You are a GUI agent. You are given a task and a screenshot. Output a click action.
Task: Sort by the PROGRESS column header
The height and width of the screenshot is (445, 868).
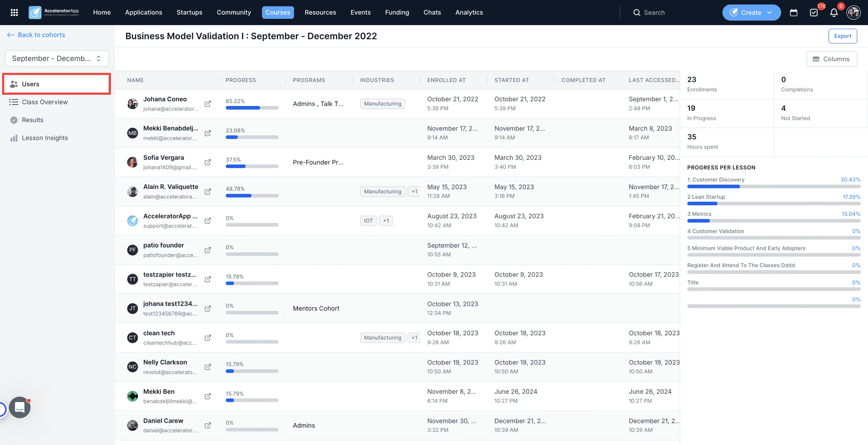click(x=241, y=80)
